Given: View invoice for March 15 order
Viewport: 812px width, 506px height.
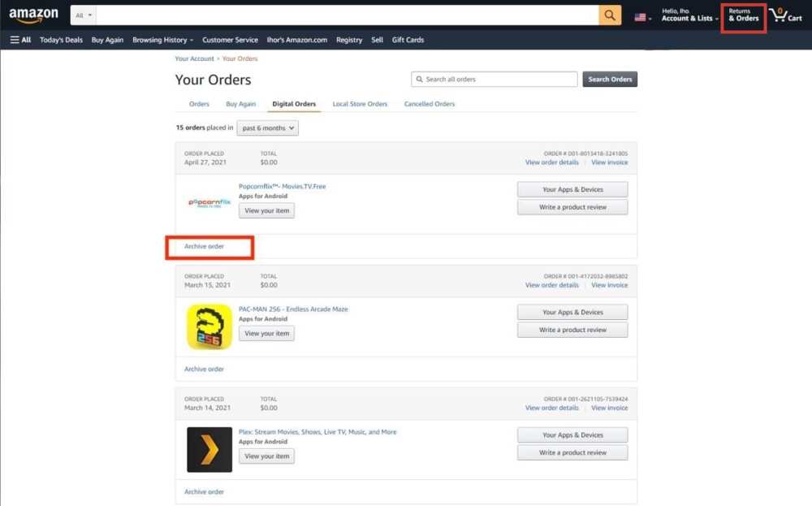Looking at the screenshot, I should pos(610,285).
